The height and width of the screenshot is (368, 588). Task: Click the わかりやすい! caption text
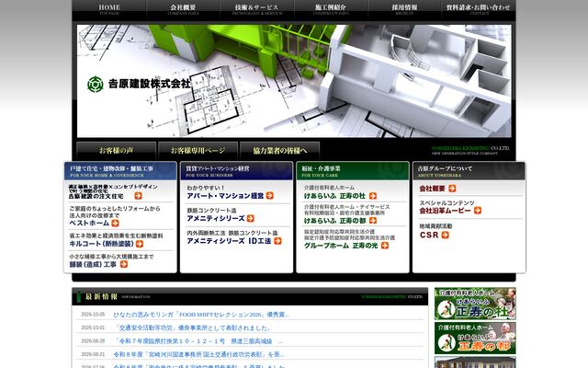pyautogui.click(x=206, y=188)
